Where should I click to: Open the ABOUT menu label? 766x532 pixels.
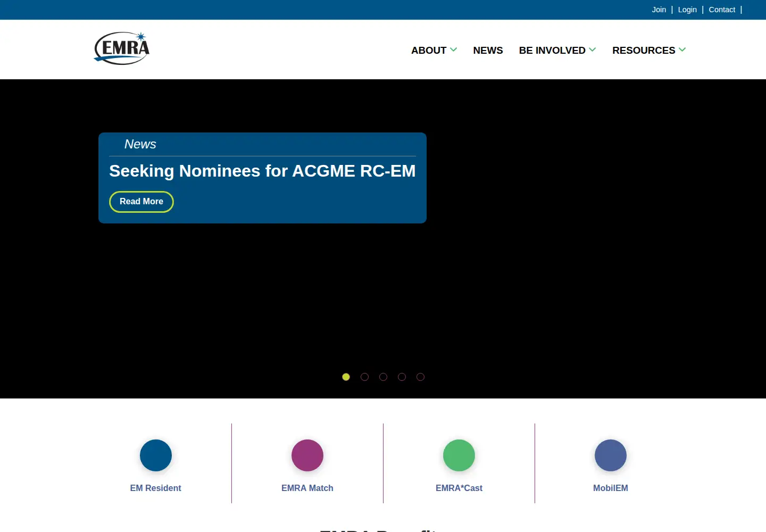click(429, 50)
